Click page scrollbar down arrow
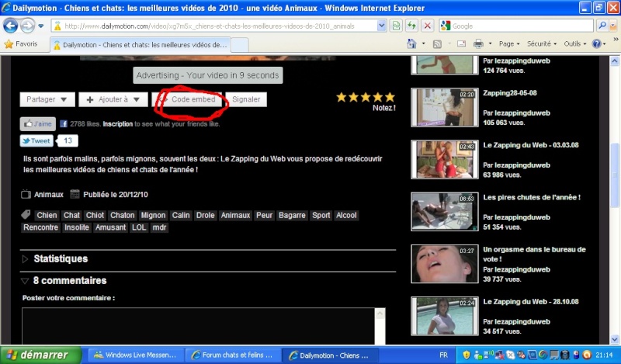Viewport: 621px width, 364px height. coord(614,339)
